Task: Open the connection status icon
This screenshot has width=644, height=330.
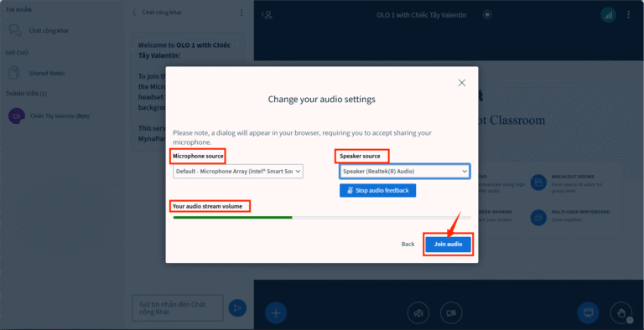Action: (x=608, y=15)
